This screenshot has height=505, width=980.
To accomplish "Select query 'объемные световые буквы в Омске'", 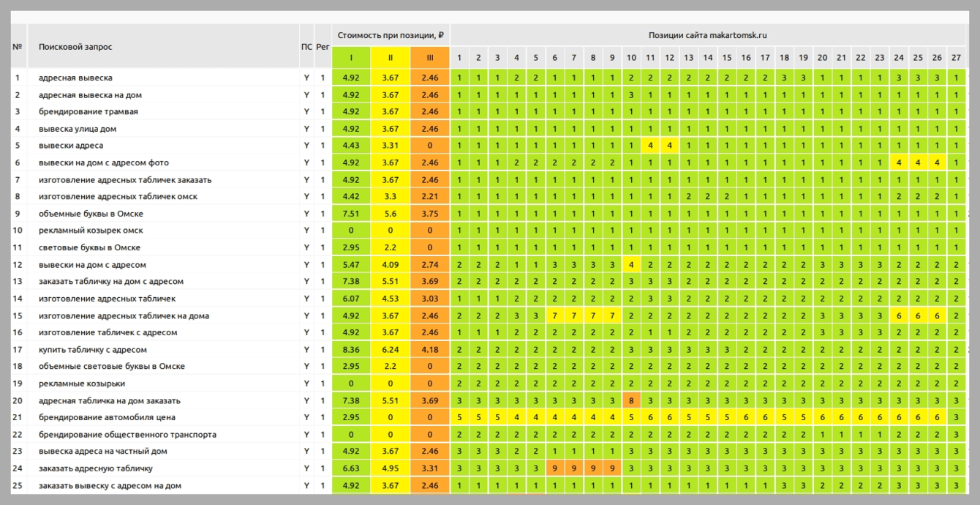I will tap(112, 367).
